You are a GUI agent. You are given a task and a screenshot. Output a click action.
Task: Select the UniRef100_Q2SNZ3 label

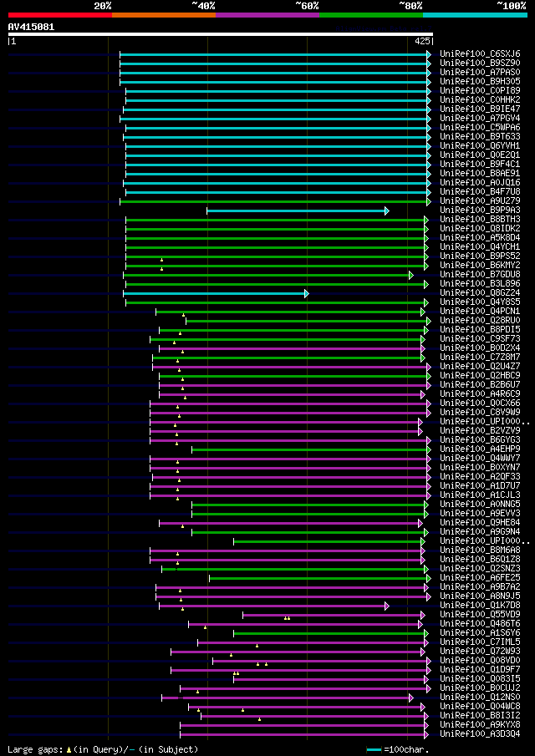pyautogui.click(x=480, y=568)
